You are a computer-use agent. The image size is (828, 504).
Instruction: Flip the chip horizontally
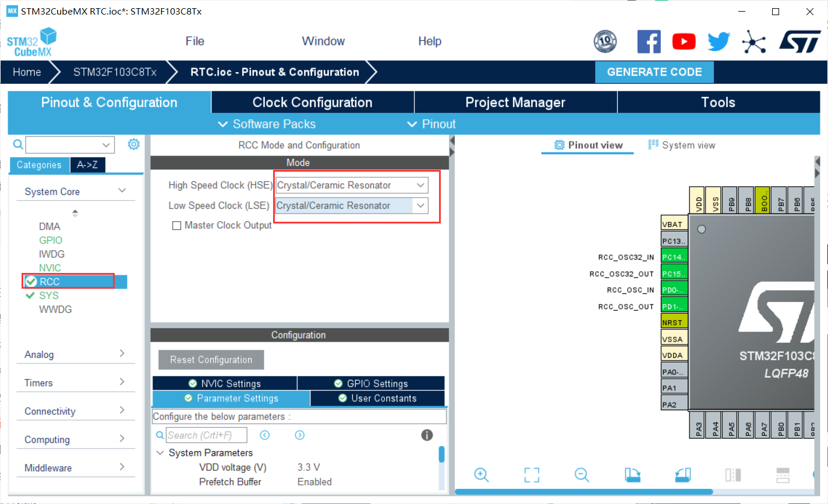(x=733, y=475)
